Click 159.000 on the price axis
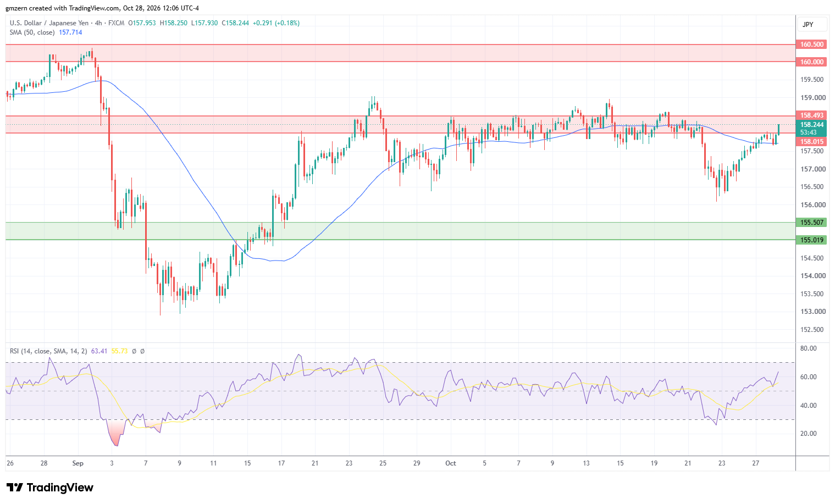This screenshot has height=504, width=835. (812, 98)
